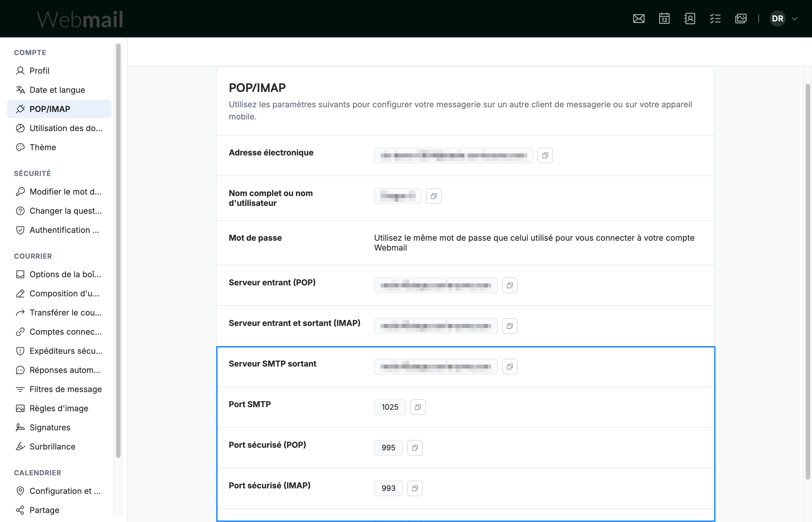
Task: Copy the Port sécurisé (IMAP) value 993
Action: pos(415,488)
